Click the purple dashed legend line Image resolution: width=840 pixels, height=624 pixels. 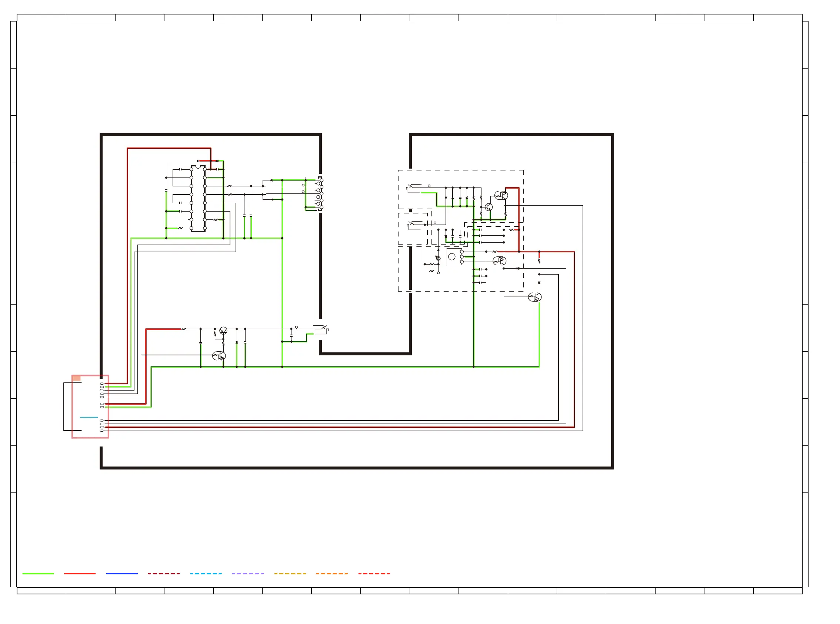point(248,573)
